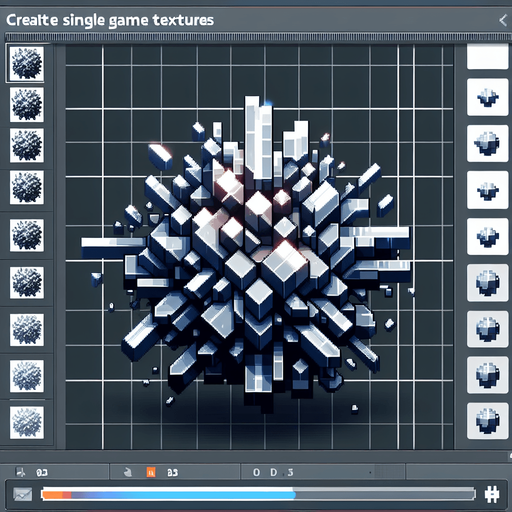512x512 pixels.
Task: Select the fourth texture thumbnail in left column
Action: tap(27, 187)
